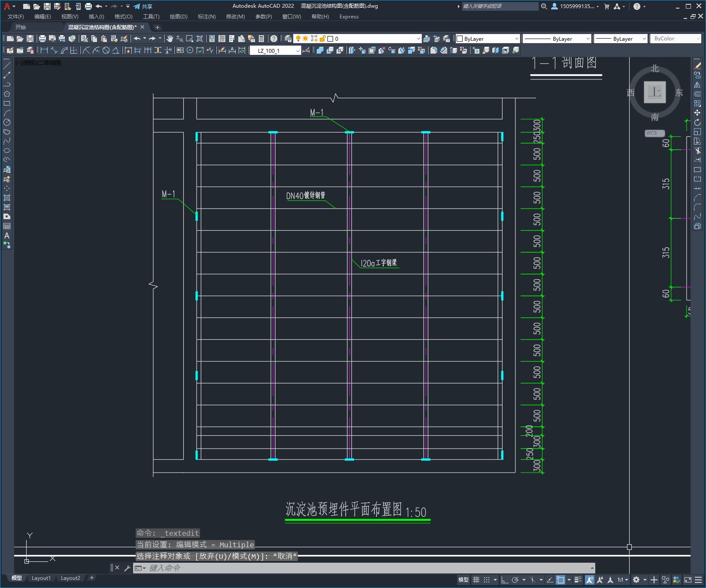
Task: Toggle ortho mode in the status bar
Action: click(x=505, y=580)
